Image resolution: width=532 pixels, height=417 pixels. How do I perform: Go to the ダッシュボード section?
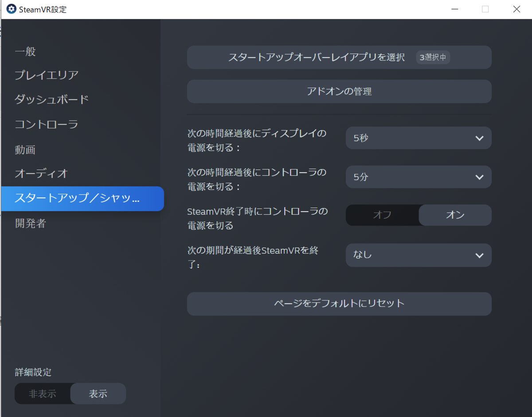point(52,99)
